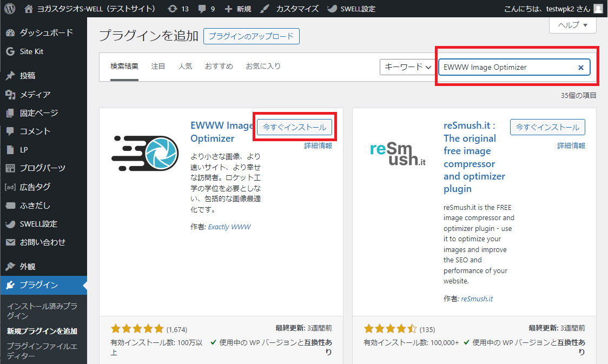The image size is (608, 364).
Task: Clear the plugin search with the X icon
Action: pos(581,68)
